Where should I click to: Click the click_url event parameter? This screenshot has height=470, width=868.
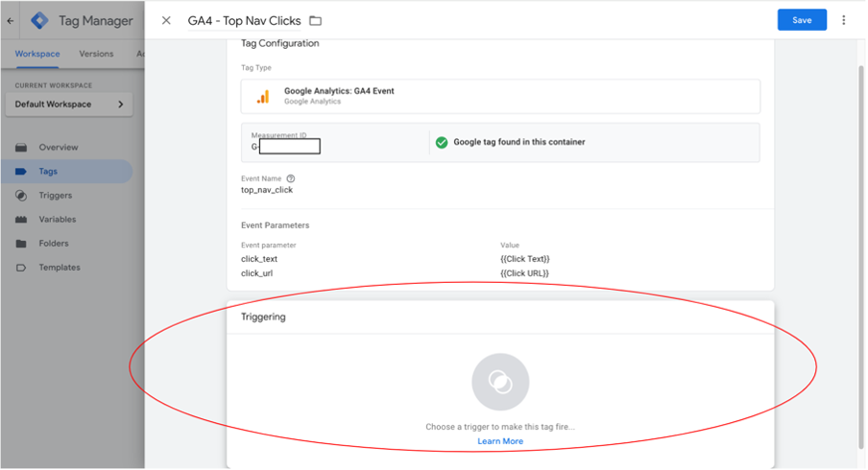click(x=257, y=273)
